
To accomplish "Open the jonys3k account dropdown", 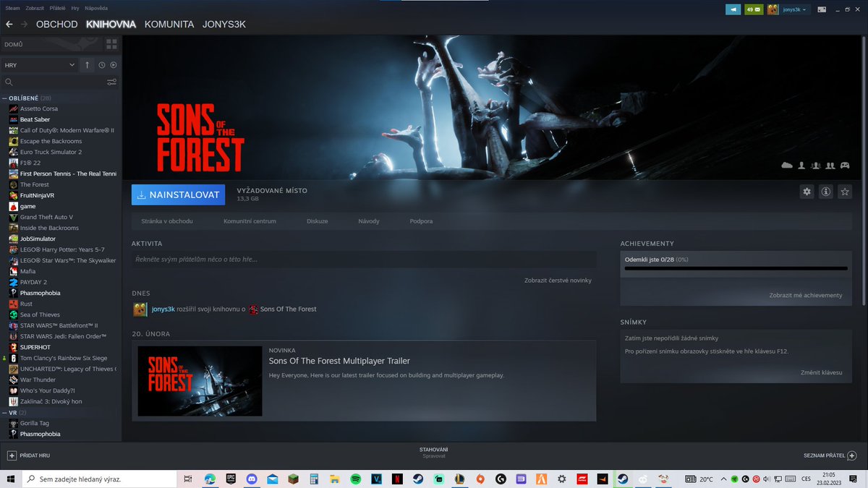I will [795, 9].
